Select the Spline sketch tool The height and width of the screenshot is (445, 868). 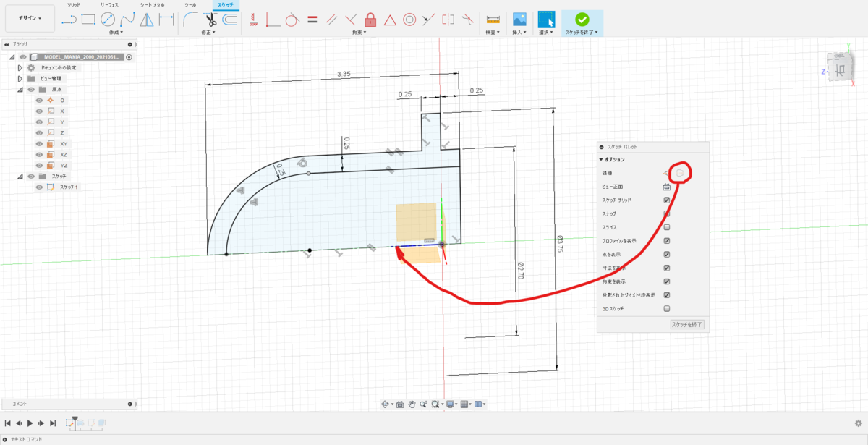127,20
